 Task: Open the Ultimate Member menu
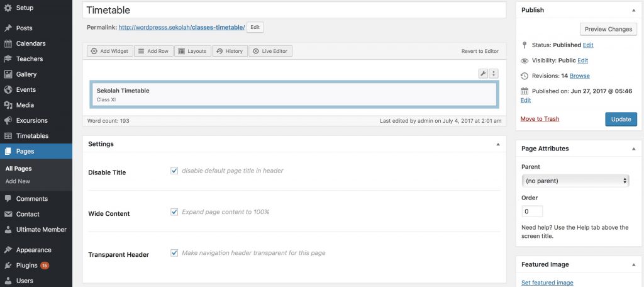point(36,230)
